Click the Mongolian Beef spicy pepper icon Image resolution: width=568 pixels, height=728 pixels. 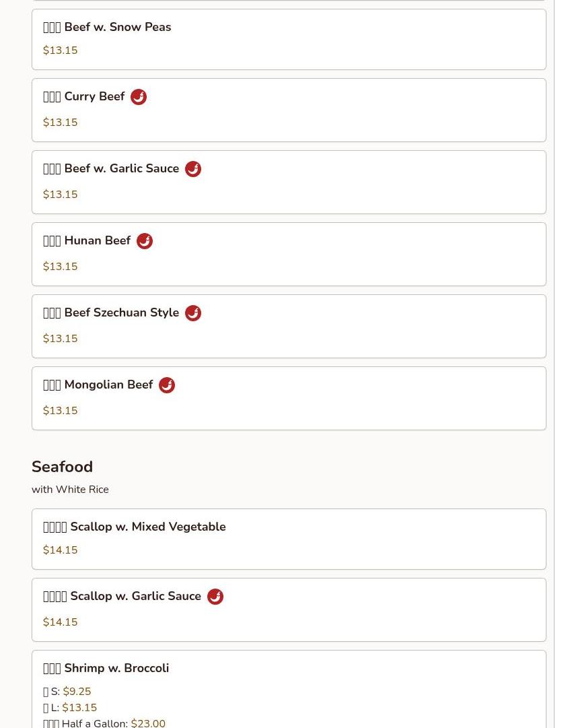coord(167,385)
